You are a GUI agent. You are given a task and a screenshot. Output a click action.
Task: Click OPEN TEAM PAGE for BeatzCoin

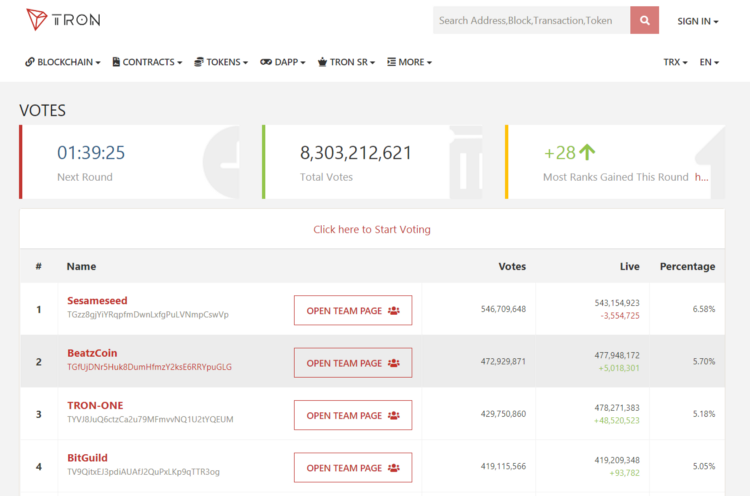353,363
